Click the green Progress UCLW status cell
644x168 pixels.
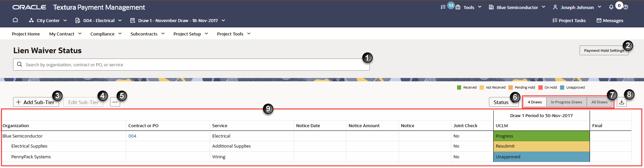(x=541, y=136)
